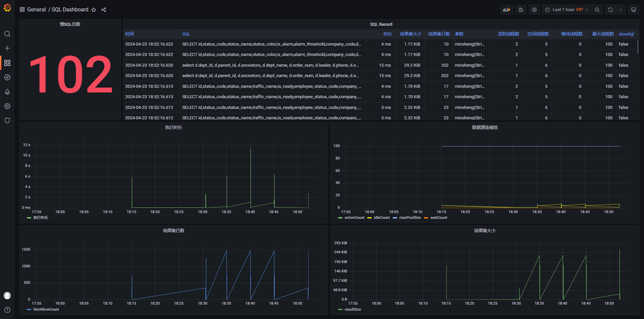Sort table by 结果集大小 column header
Image resolution: width=644 pixels, height=319 pixels.
point(411,34)
